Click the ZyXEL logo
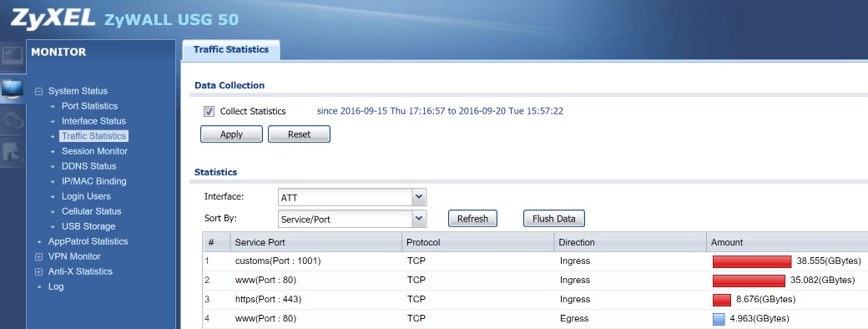Viewport: 868px width, 329px height. pyautogui.click(x=53, y=19)
